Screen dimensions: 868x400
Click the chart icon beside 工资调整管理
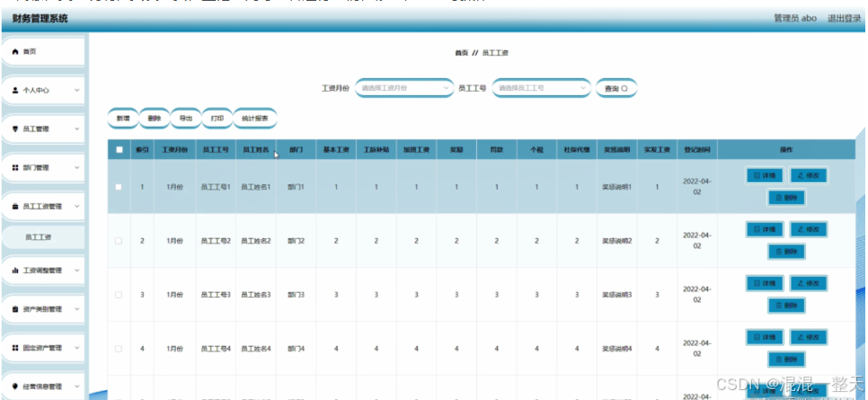pos(15,271)
